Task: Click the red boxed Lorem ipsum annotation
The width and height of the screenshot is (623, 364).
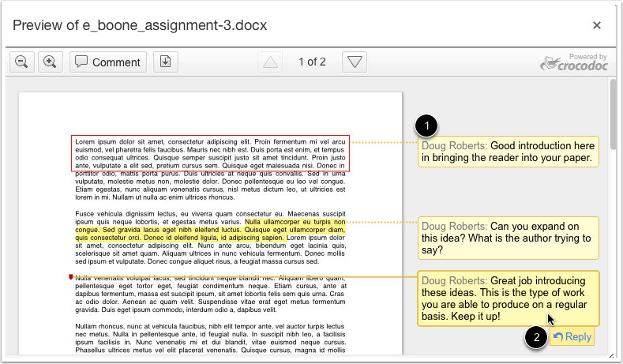Action: (x=210, y=153)
